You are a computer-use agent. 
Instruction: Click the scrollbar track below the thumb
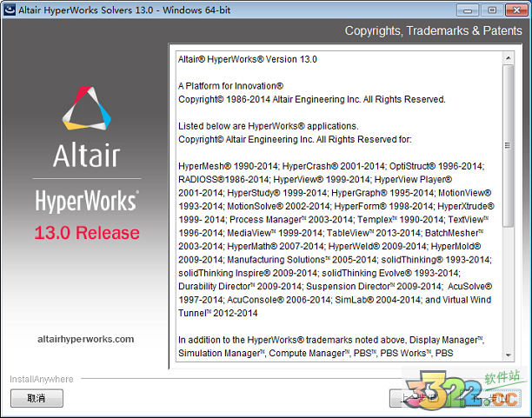pos(508,289)
